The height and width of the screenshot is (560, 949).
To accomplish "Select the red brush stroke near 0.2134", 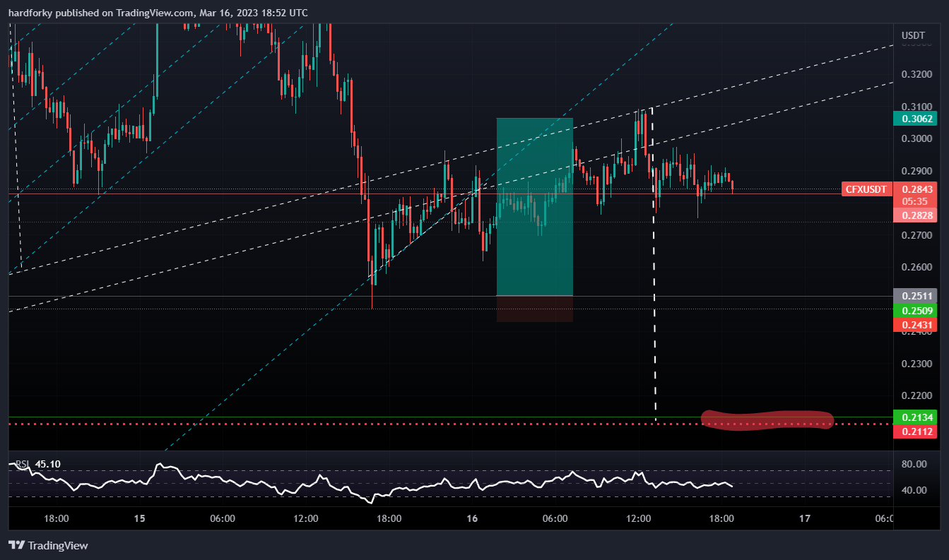I will [x=767, y=419].
